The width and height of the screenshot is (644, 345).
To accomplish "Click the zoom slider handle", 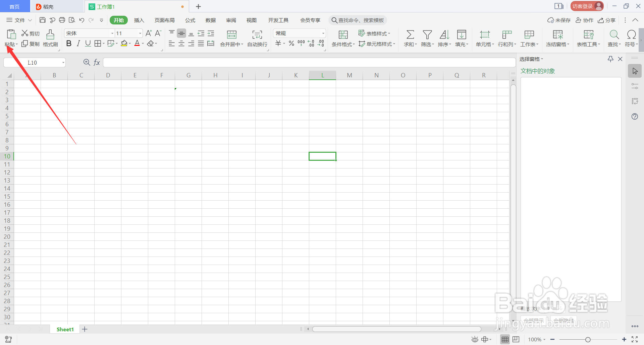I will click(588, 340).
